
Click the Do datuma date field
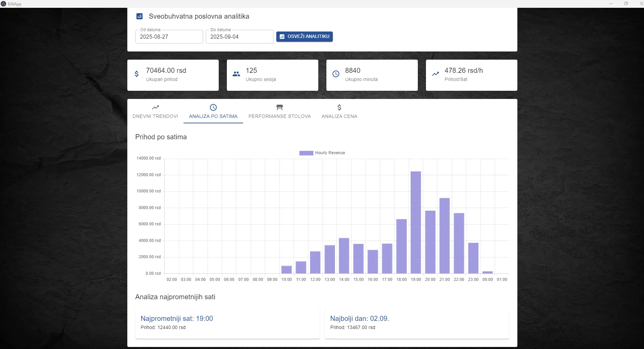(239, 37)
